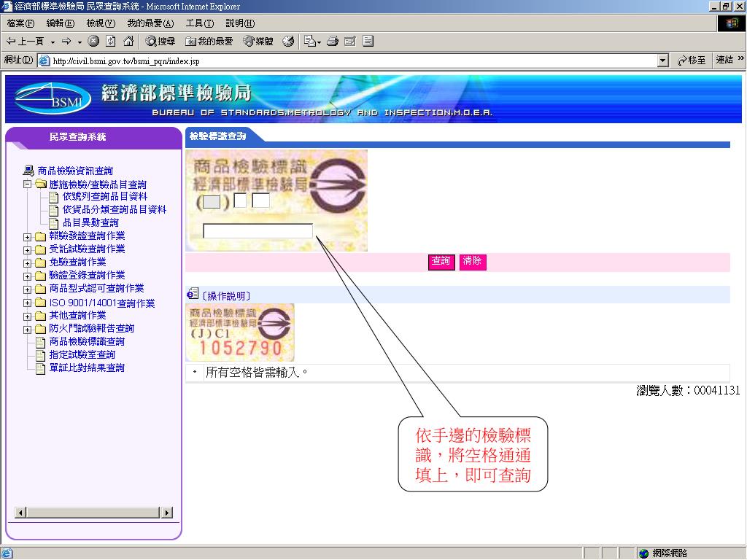The width and height of the screenshot is (747, 560).
Task: Expand the 免驗查詢作業 folder
Action: pos(27,262)
